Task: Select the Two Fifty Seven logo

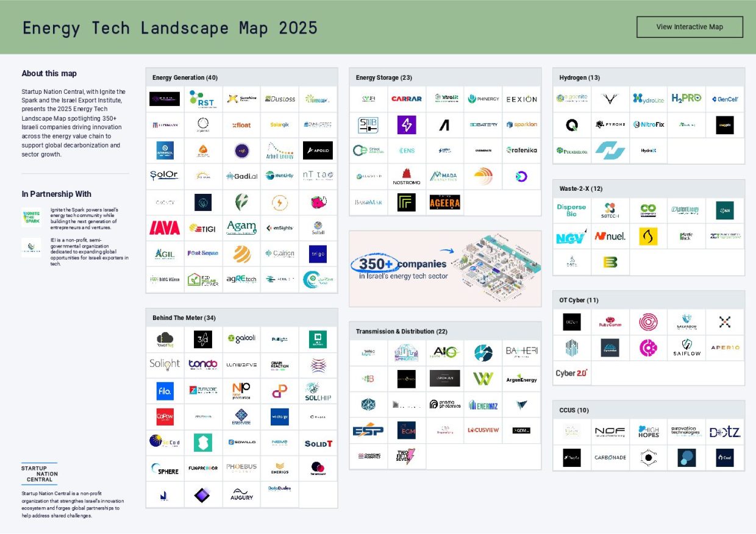Action: [x=407, y=456]
